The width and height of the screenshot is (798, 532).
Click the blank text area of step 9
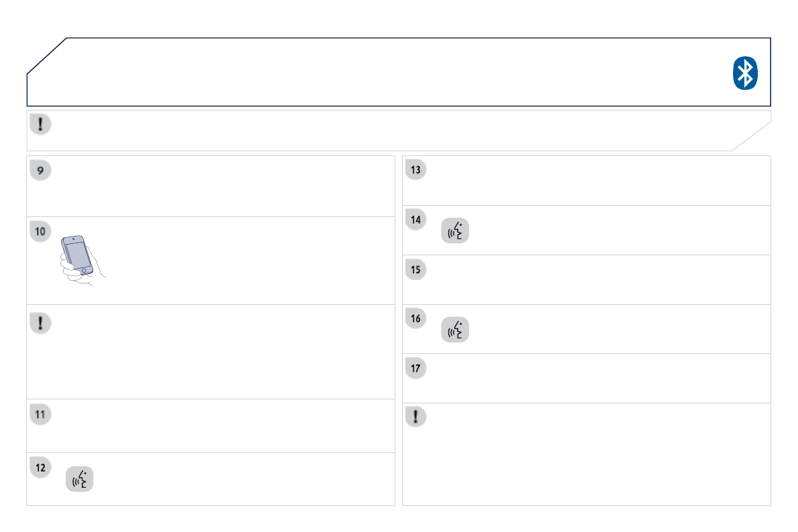coord(221,186)
